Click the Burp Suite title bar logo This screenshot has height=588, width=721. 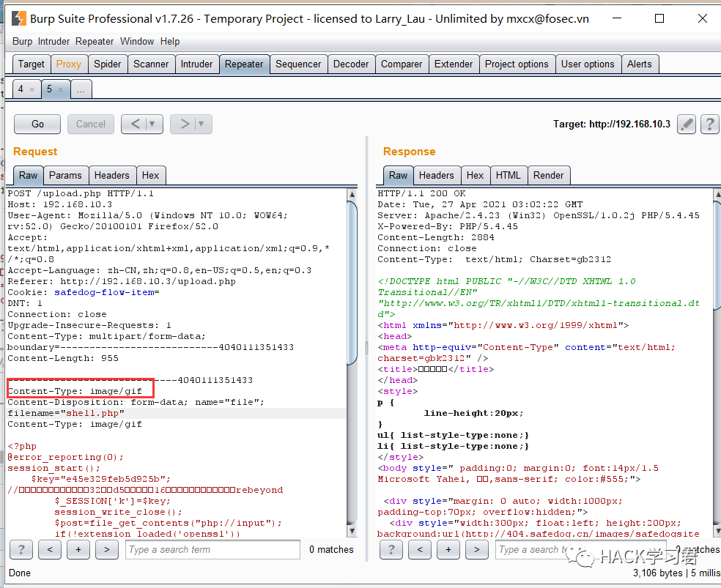(18, 18)
